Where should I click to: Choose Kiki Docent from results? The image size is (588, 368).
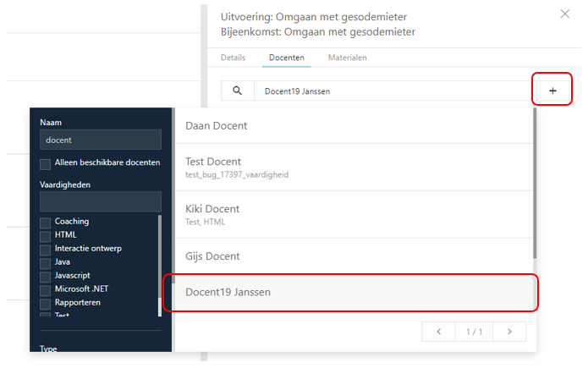click(x=349, y=214)
